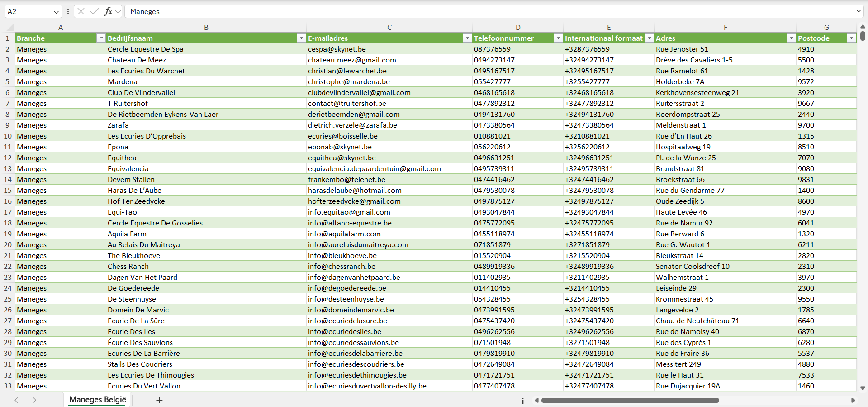Click the sheet tab options dots

tap(523, 401)
